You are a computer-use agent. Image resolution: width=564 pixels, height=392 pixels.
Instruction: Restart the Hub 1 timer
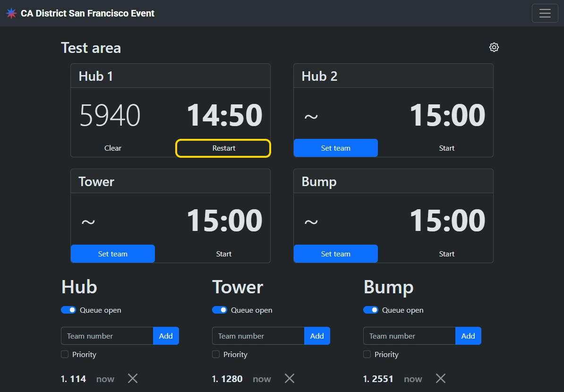(x=223, y=148)
